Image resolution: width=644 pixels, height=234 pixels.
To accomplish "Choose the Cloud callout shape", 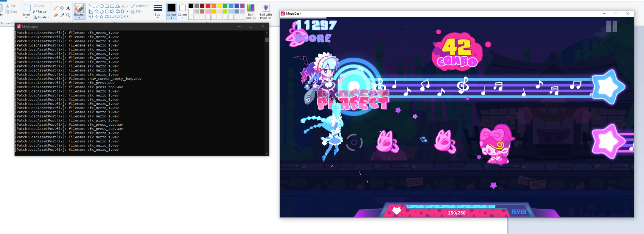I will pos(123,17).
